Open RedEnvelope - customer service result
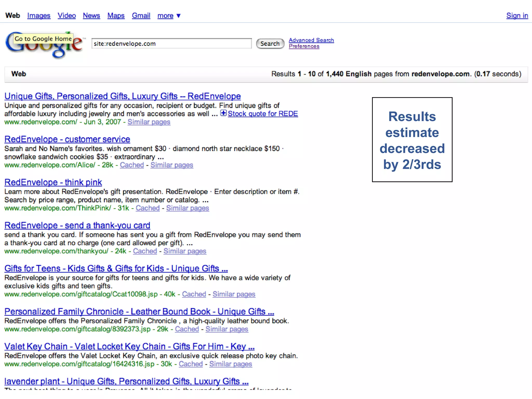 [67, 139]
